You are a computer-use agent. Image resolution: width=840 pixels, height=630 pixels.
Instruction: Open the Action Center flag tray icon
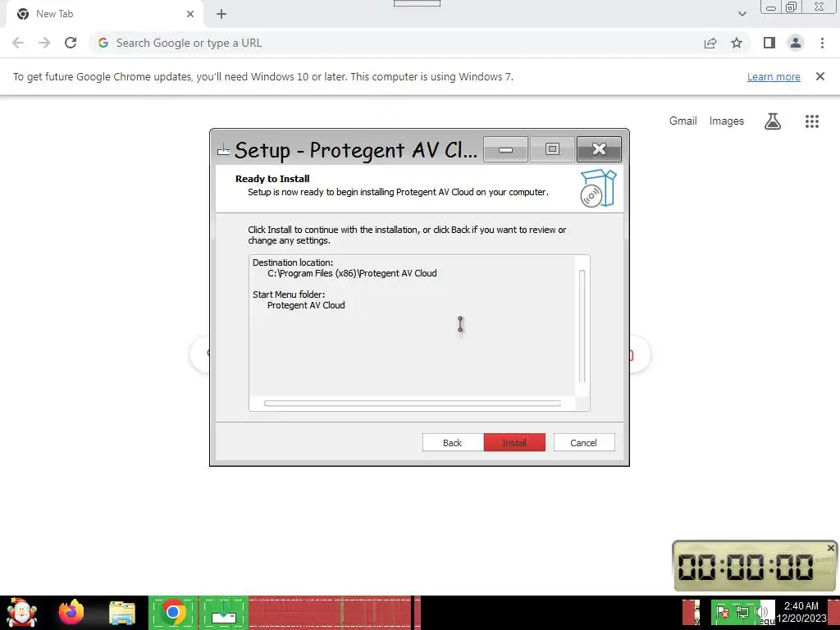pos(722,612)
